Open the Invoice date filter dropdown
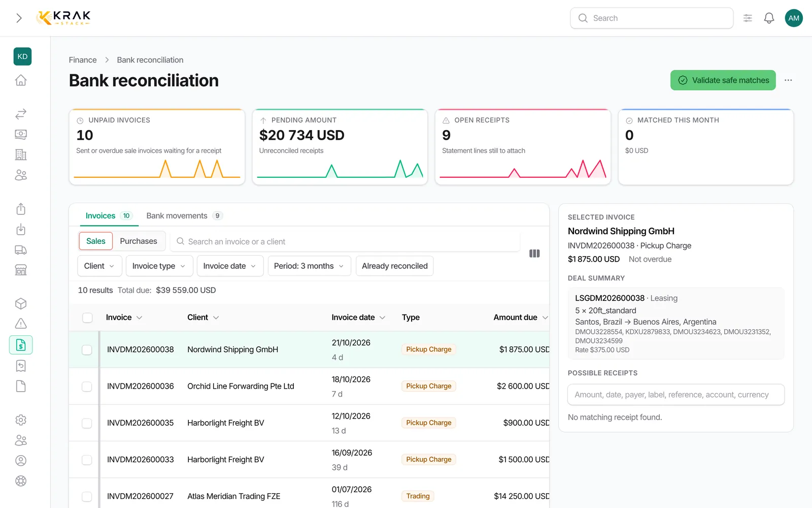This screenshot has height=508, width=812. pyautogui.click(x=230, y=266)
